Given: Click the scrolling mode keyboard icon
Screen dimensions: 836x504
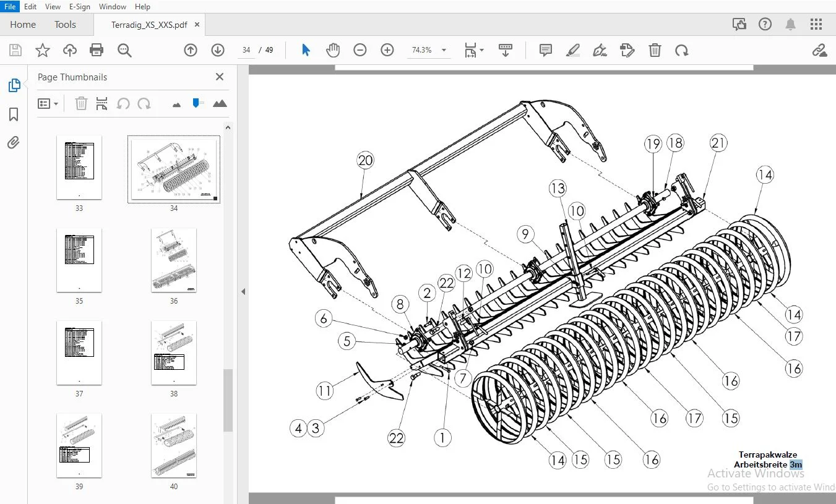Looking at the screenshot, I should 506,50.
